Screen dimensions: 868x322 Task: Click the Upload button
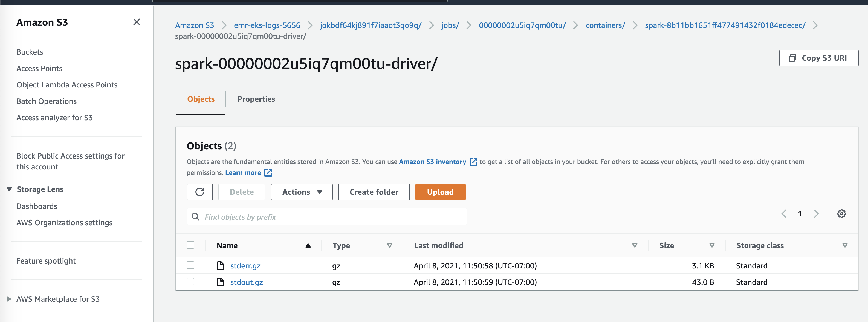[x=440, y=192]
